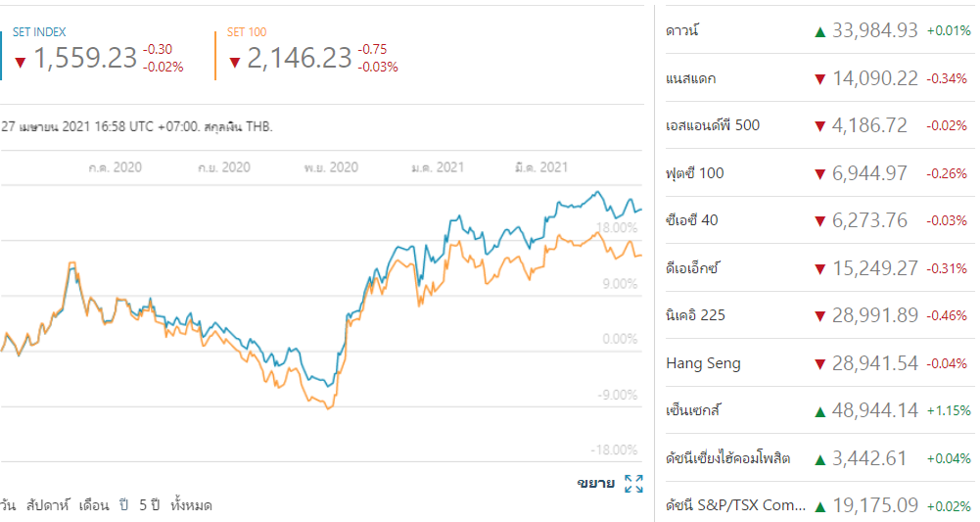Show ทั้งหมด (all) chart history
Viewport: 980px width, 522px height.
click(x=191, y=505)
